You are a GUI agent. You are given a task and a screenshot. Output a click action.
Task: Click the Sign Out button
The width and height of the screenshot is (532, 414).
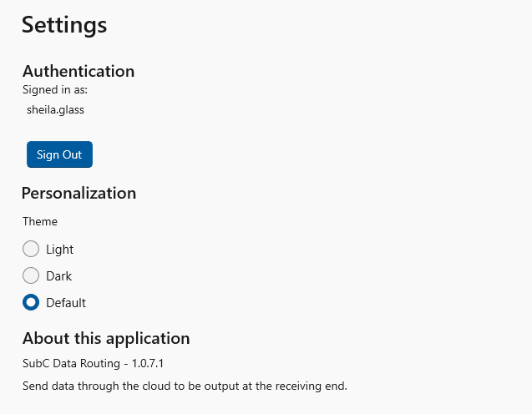(59, 154)
